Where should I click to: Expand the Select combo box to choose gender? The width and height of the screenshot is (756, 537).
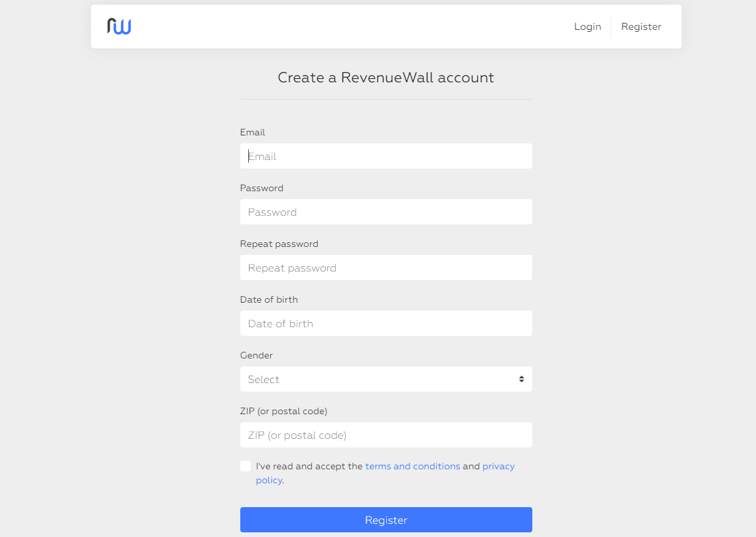tap(386, 379)
